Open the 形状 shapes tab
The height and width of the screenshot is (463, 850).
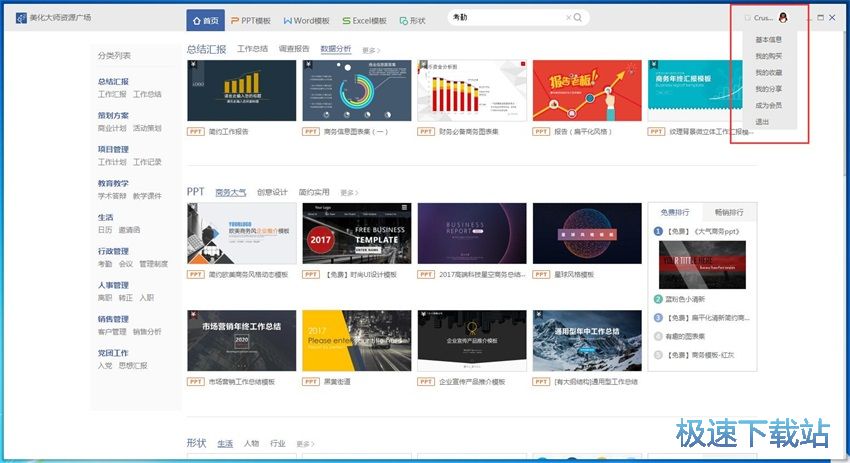pyautogui.click(x=413, y=21)
